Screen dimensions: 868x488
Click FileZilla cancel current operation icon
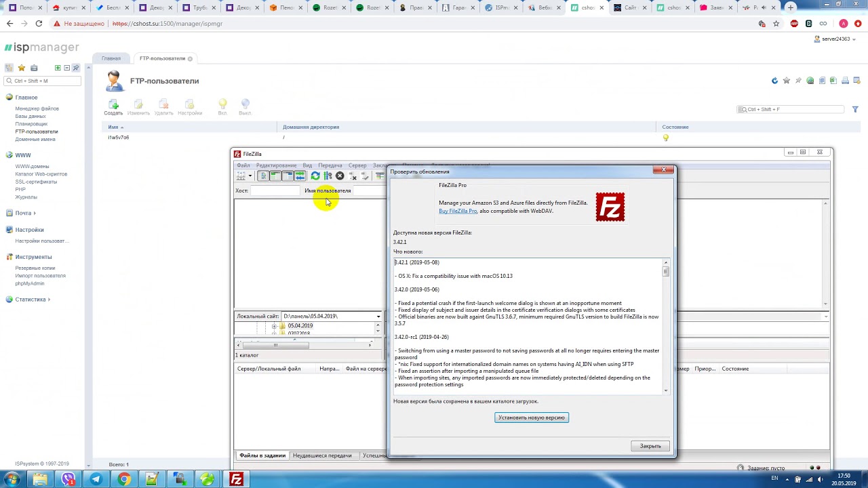pyautogui.click(x=340, y=176)
